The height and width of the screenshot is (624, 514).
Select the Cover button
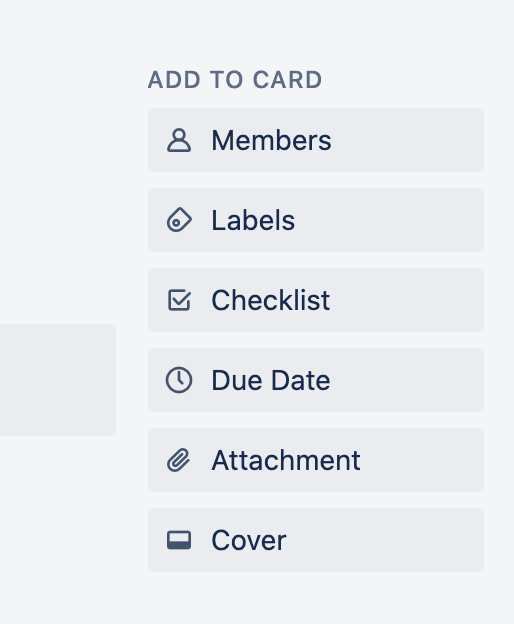316,540
